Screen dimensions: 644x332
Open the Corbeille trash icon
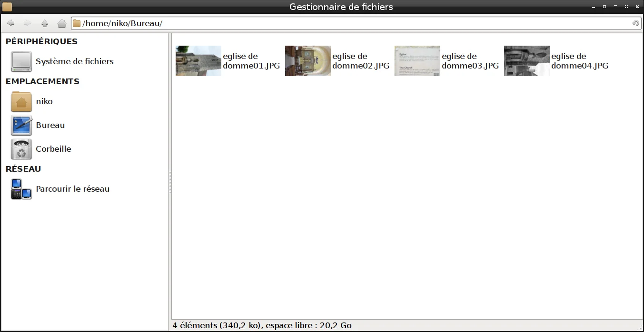21,149
